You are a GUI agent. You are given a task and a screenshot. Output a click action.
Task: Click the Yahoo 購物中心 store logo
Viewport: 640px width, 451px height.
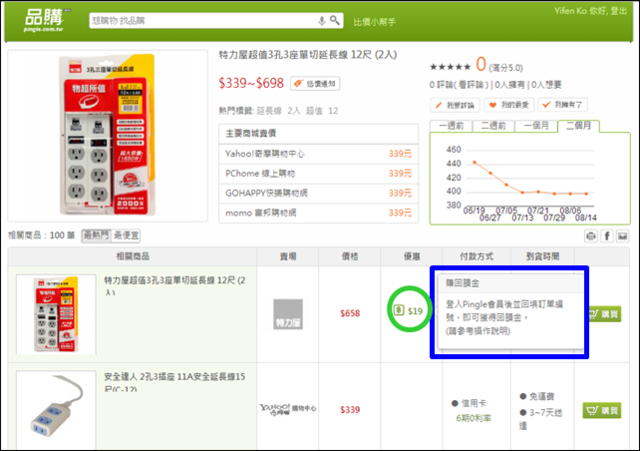pos(288,408)
